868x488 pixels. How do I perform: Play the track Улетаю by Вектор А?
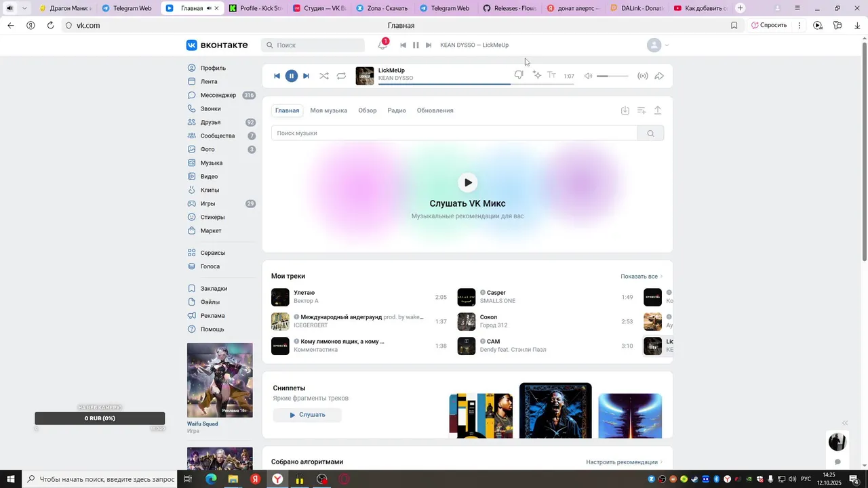pyautogui.click(x=280, y=297)
